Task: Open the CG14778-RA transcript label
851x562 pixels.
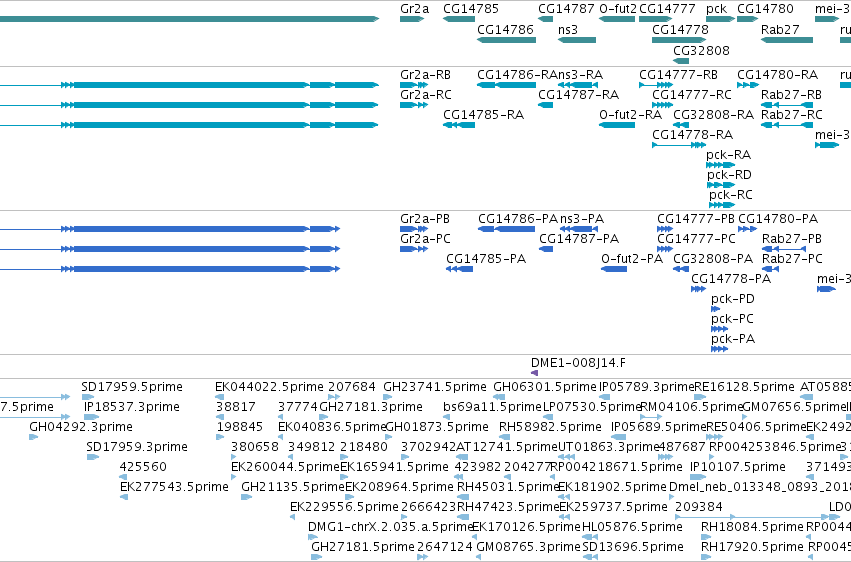Action: pos(693,135)
